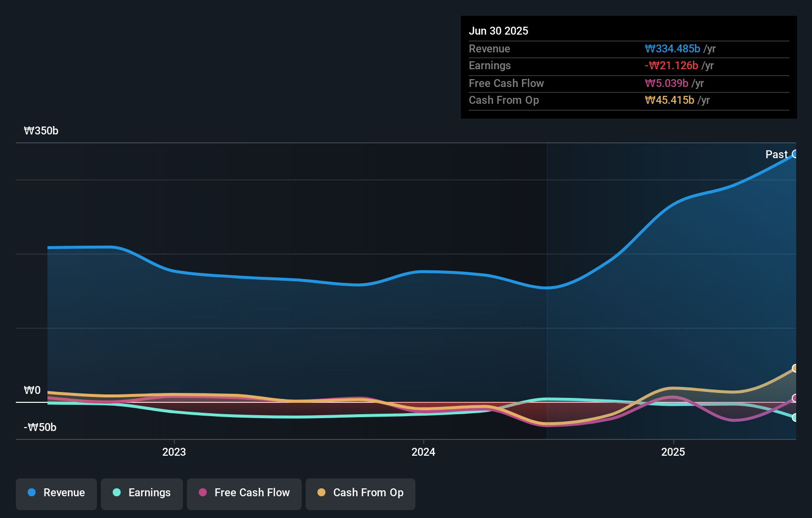Click the ₩350b y-axis label
812x518 pixels.
click(41, 130)
